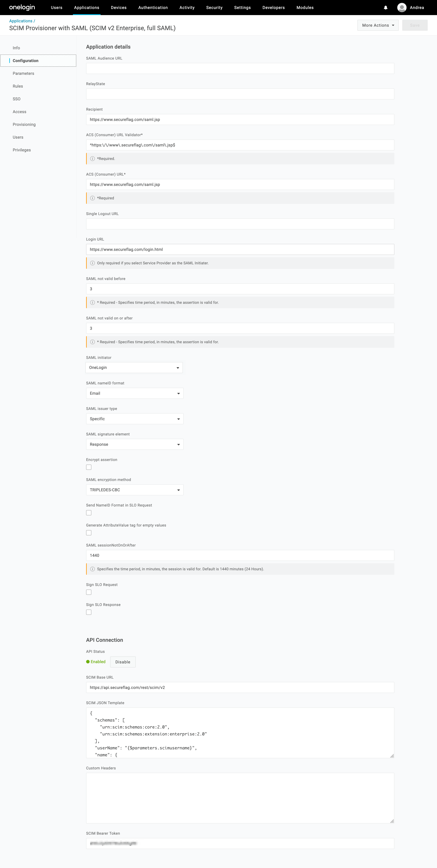Open the Modules menu
The height and width of the screenshot is (868, 437).
tap(305, 7)
